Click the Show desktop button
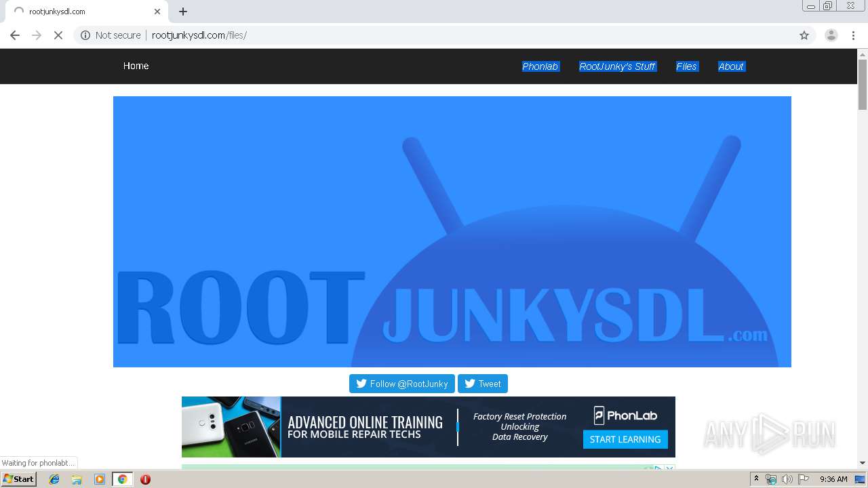The width and height of the screenshot is (868, 488). click(861, 479)
